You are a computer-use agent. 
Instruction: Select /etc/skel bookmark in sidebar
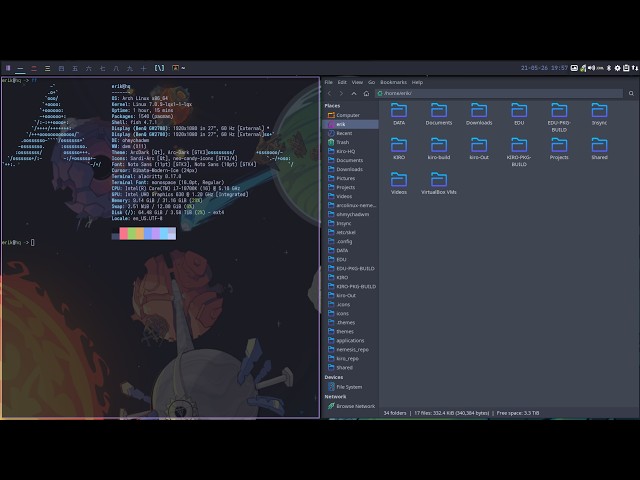coord(351,232)
